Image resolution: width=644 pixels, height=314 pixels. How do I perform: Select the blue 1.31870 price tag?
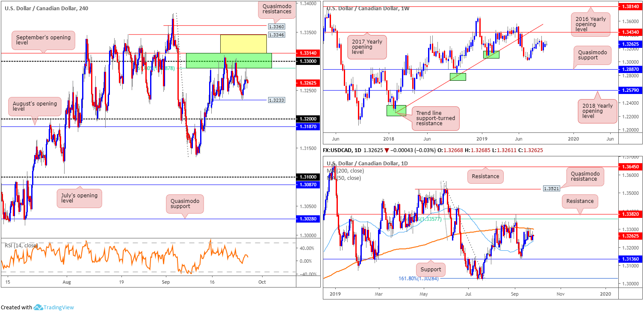tap(307, 126)
